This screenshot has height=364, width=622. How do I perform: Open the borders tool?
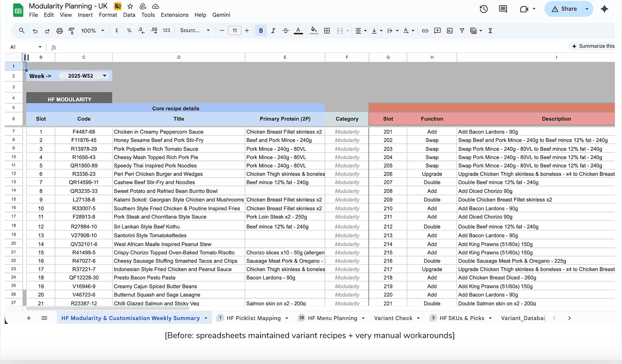[x=327, y=31]
